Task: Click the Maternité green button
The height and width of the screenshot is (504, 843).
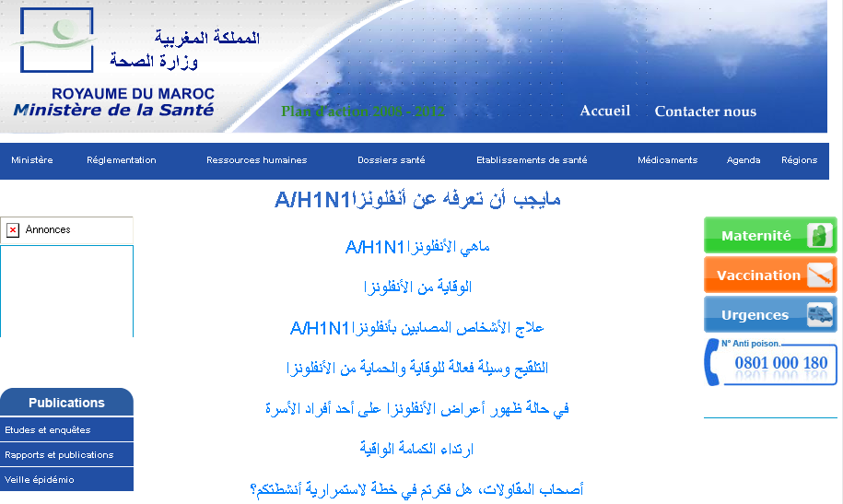Action: point(770,235)
